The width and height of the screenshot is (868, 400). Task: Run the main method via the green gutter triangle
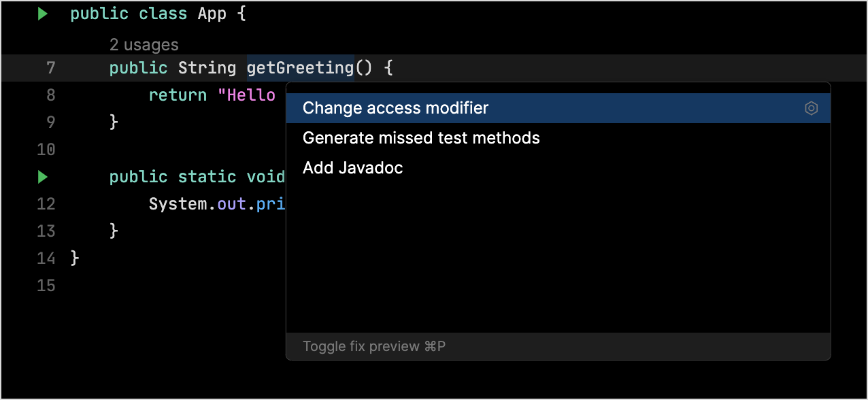[42, 176]
